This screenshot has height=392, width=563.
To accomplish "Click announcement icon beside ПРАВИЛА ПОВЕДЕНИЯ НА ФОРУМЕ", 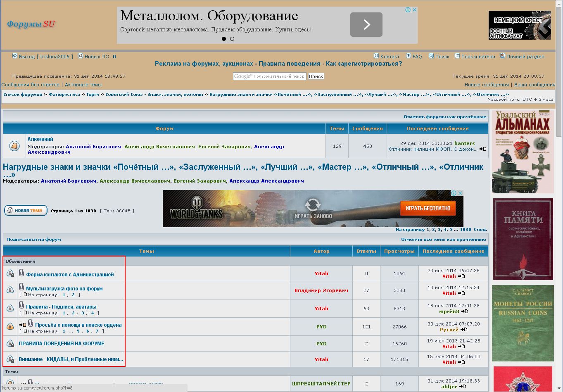I will [x=10, y=343].
